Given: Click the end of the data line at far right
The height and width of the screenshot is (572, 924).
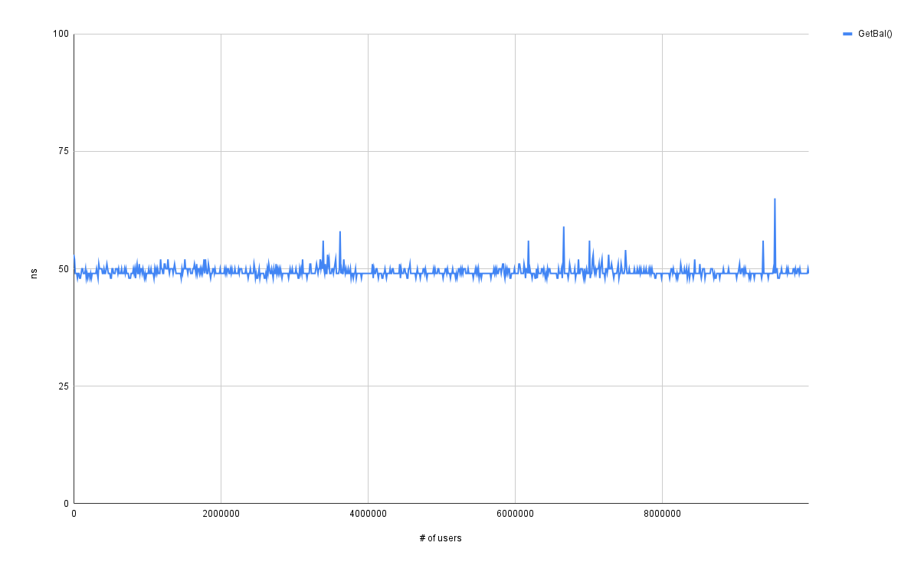Looking at the screenshot, I should tap(808, 267).
